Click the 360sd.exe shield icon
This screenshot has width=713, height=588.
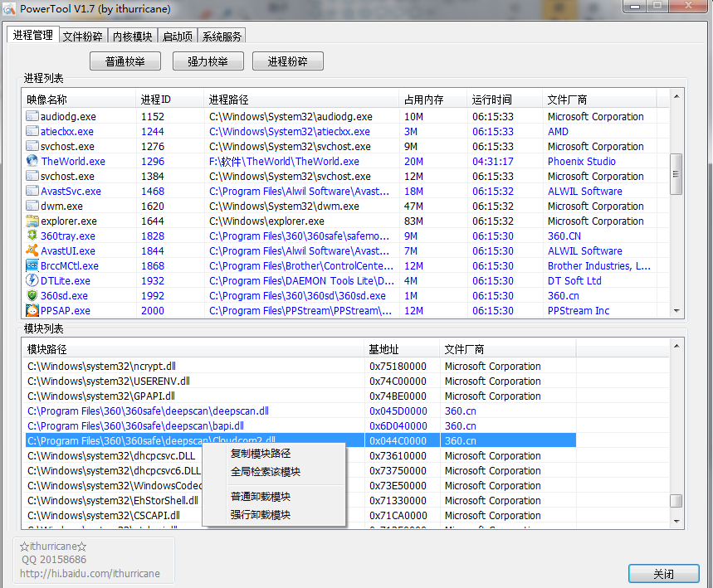tap(32, 295)
